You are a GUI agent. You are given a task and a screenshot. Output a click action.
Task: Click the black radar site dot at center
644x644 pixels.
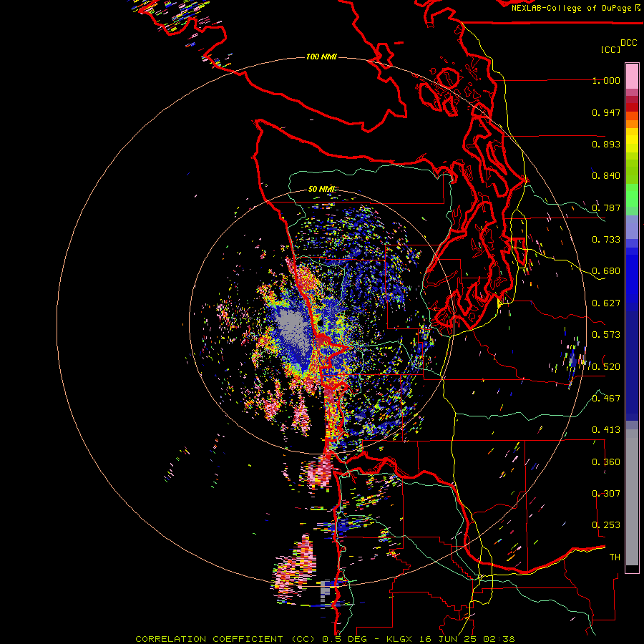coord(319,323)
